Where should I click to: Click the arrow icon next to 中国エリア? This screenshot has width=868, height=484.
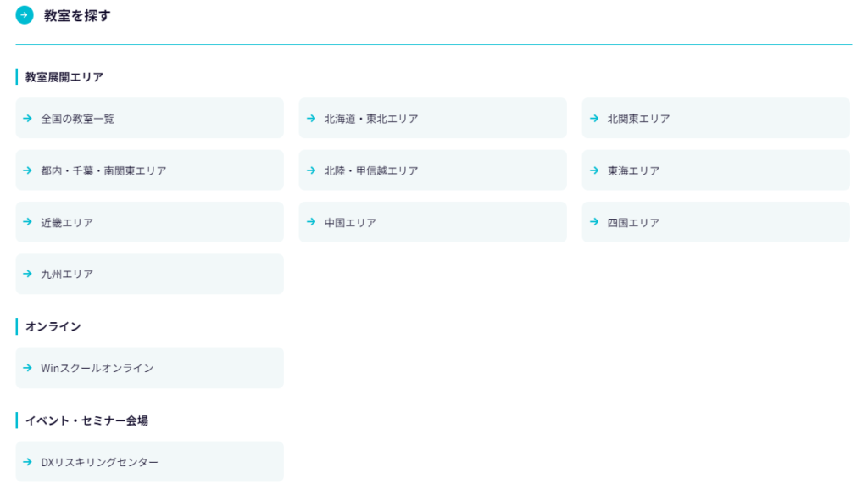[x=311, y=222]
